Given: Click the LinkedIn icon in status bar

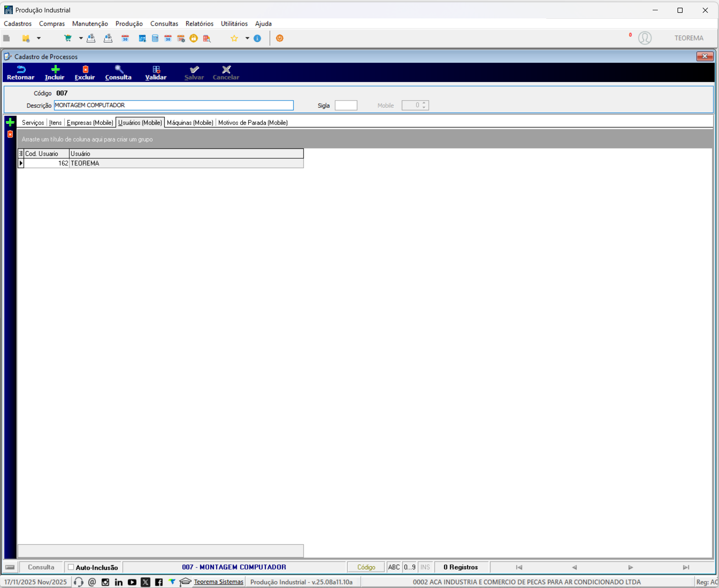Looking at the screenshot, I should [119, 582].
